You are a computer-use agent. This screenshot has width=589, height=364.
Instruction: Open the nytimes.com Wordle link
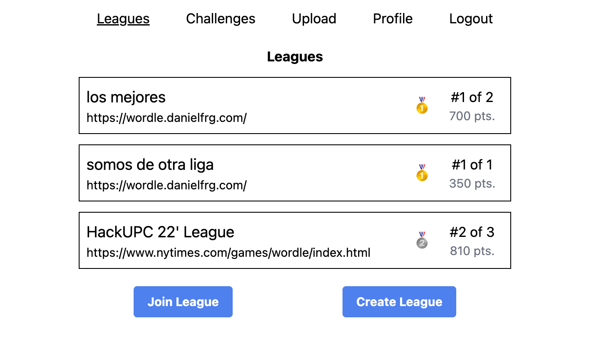pos(228,252)
